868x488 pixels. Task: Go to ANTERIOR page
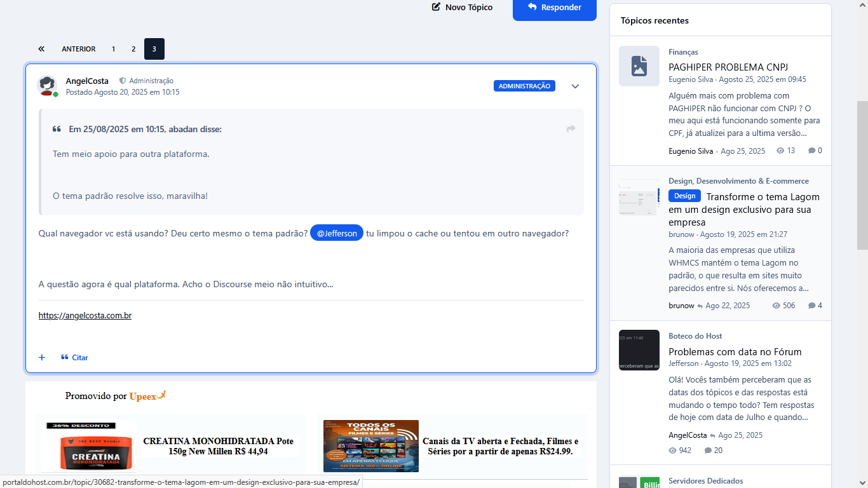pos(79,49)
